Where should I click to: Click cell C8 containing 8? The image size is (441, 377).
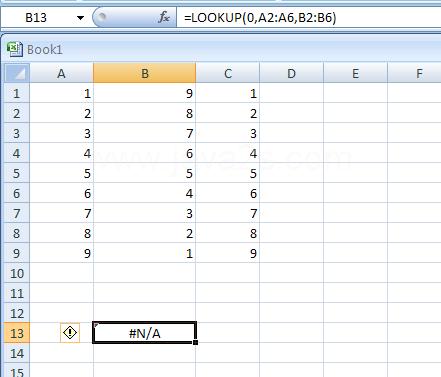point(228,233)
